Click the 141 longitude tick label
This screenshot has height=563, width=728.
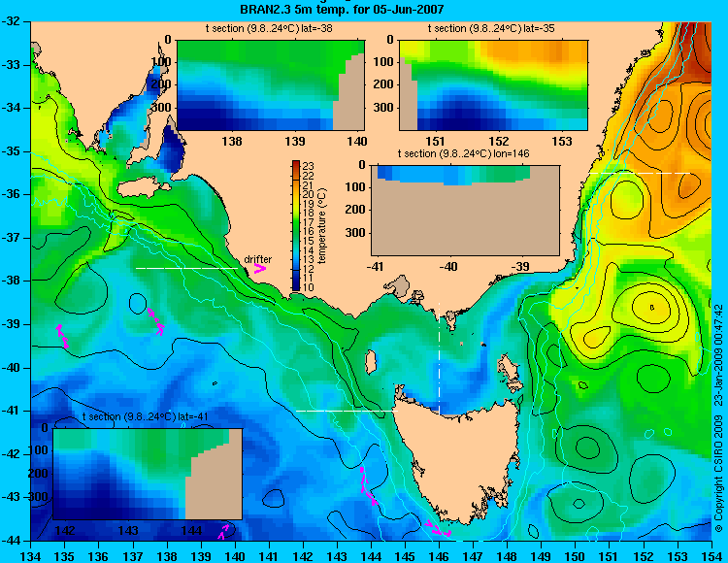pos(269,556)
